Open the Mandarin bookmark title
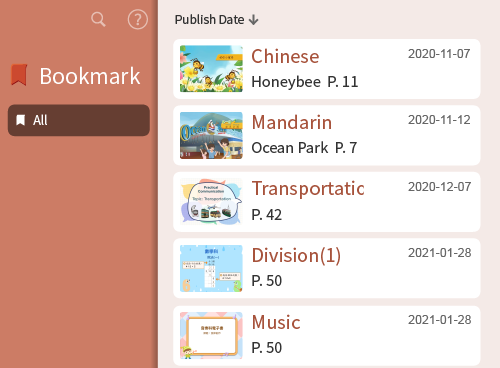Image resolution: width=500 pixels, height=368 pixels. 292,122
